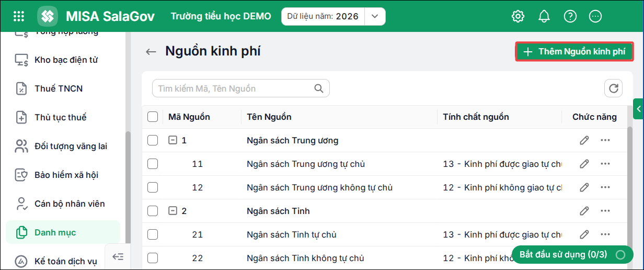Check the box for Mã Nguồn 1

153,140
